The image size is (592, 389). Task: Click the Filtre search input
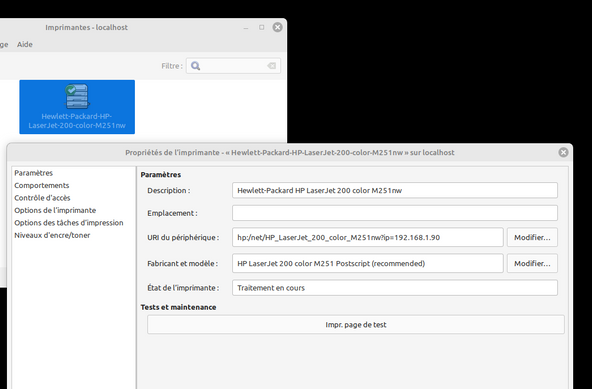point(233,66)
